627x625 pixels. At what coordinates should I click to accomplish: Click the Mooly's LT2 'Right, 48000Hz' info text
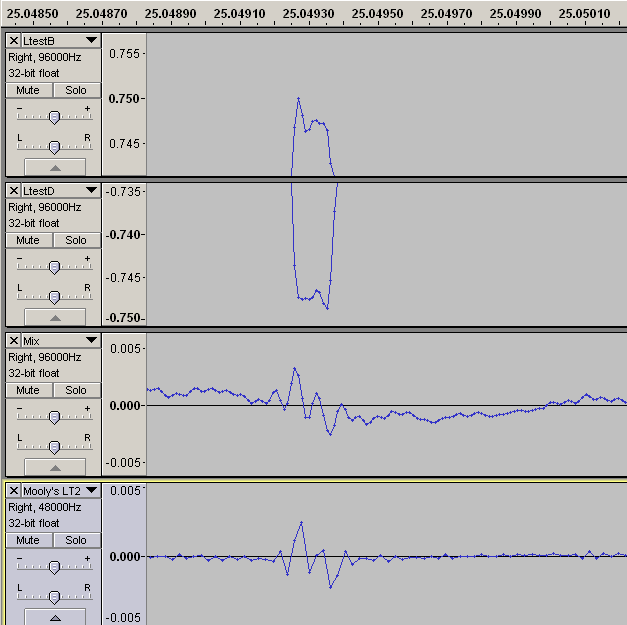(x=45, y=507)
